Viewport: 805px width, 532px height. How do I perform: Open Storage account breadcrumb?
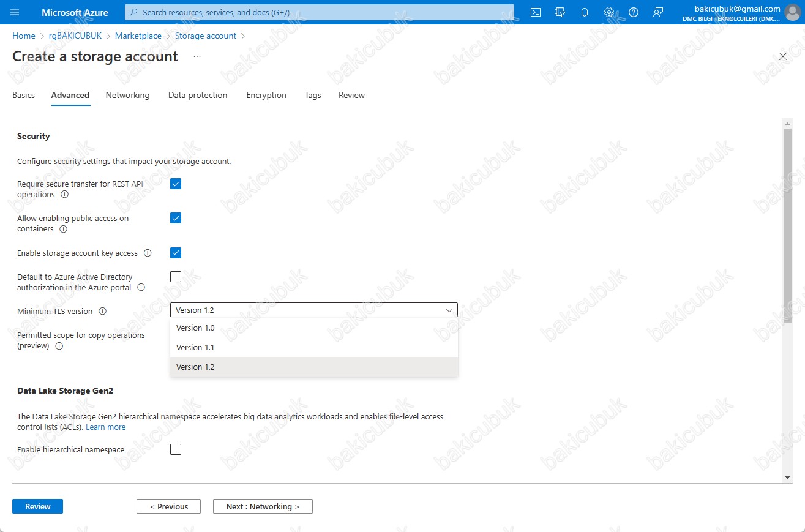click(x=206, y=36)
